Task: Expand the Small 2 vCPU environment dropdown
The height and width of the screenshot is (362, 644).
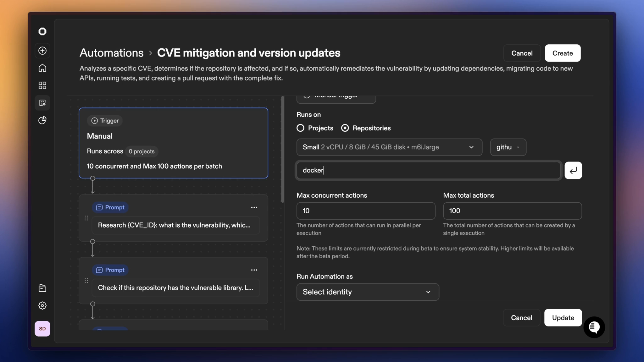Action: [389, 147]
